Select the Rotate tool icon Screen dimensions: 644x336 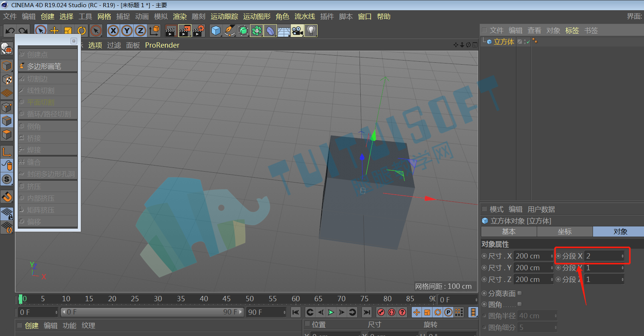(x=82, y=31)
